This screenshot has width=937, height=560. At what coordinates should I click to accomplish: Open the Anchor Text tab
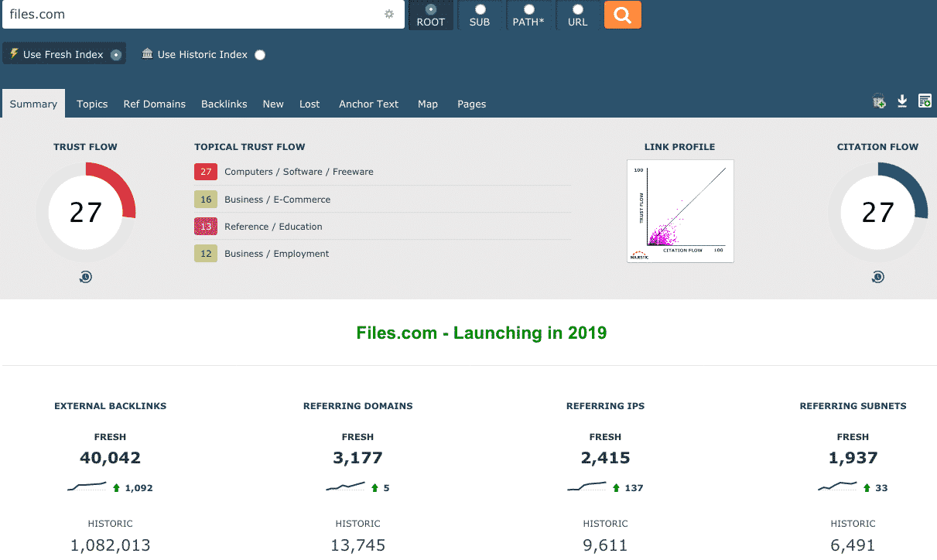point(368,104)
